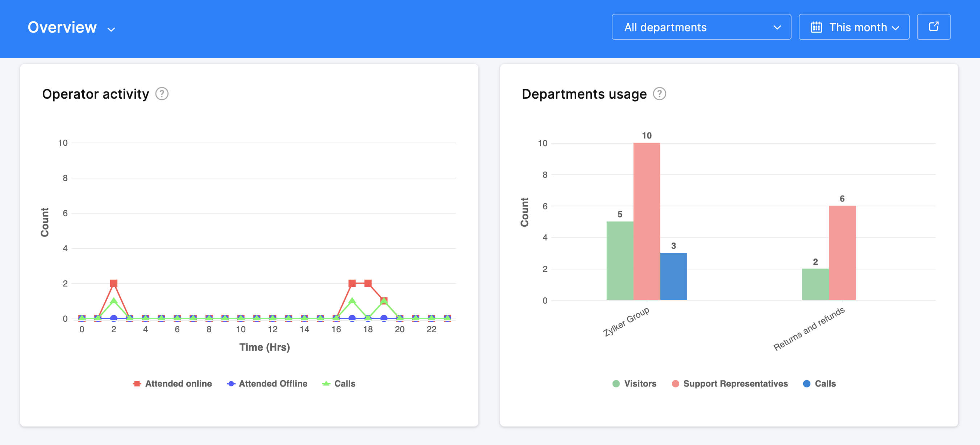The height and width of the screenshot is (445, 980).
Task: Click the blue Calls bar for Zylker Group
Action: click(673, 276)
